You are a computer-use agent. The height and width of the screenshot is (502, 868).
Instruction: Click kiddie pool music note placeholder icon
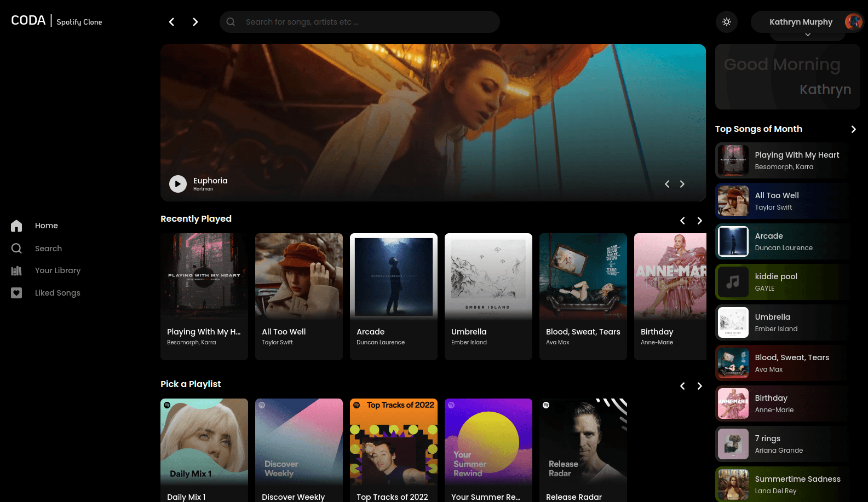733,282
